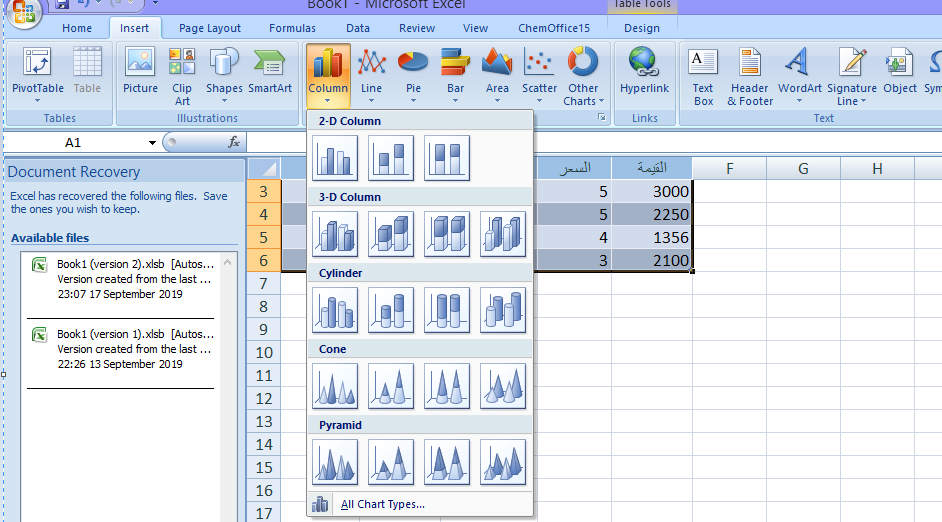Open the Signature Line dropdown
This screenshot has height=522, width=942.
(851, 76)
